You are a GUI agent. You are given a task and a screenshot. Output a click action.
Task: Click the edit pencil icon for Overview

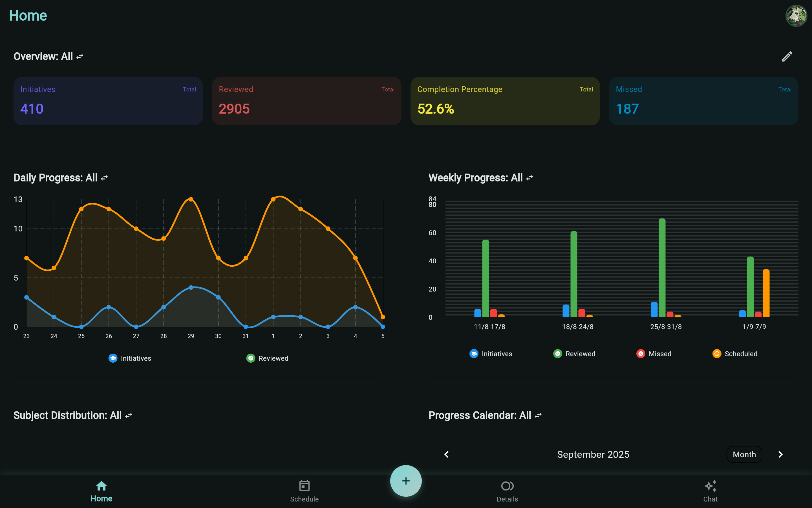[787, 56]
